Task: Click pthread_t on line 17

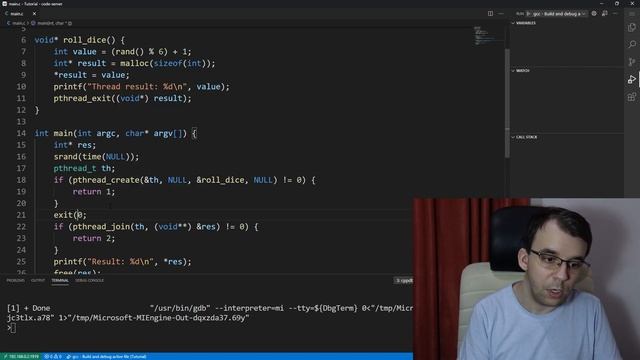Action: tap(75, 169)
